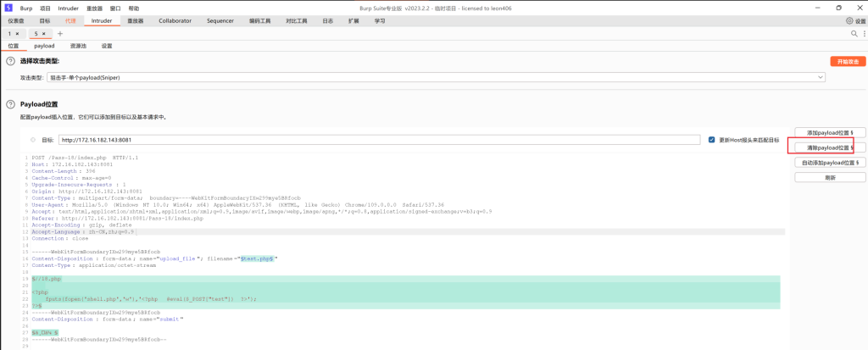868x350 pixels.
Task: Click 添加payload位置 § button
Action: (830, 133)
